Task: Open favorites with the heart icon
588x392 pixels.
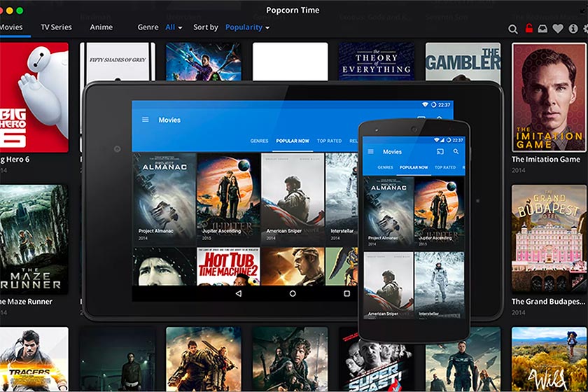Action: pyautogui.click(x=558, y=29)
